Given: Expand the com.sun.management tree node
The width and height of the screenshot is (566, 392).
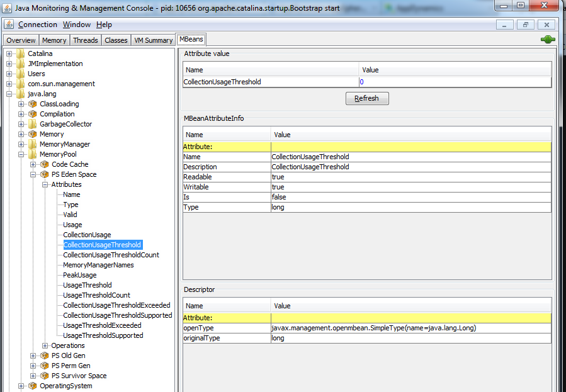Looking at the screenshot, I should [9, 84].
